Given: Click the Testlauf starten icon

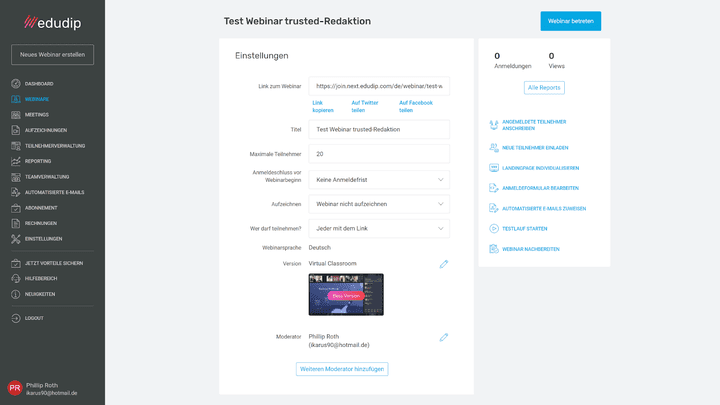Looking at the screenshot, I should (x=494, y=229).
